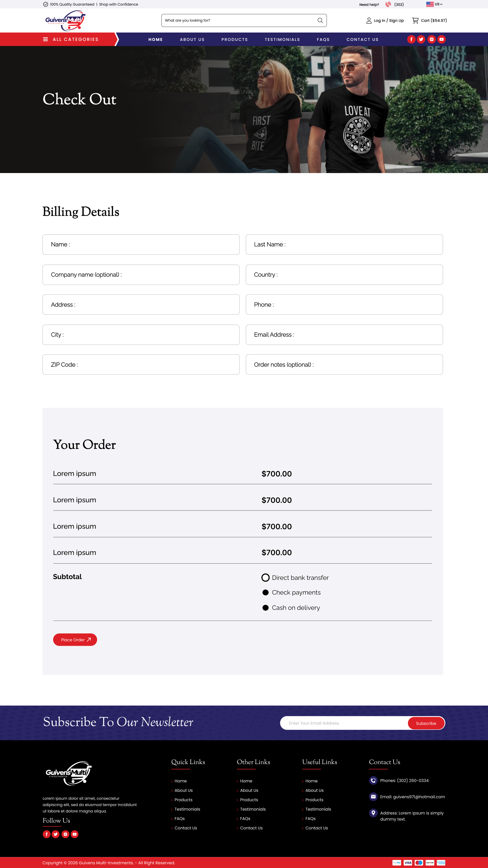488x868 pixels.
Task: Click the phone call icon near Need help
Action: coord(388,4)
